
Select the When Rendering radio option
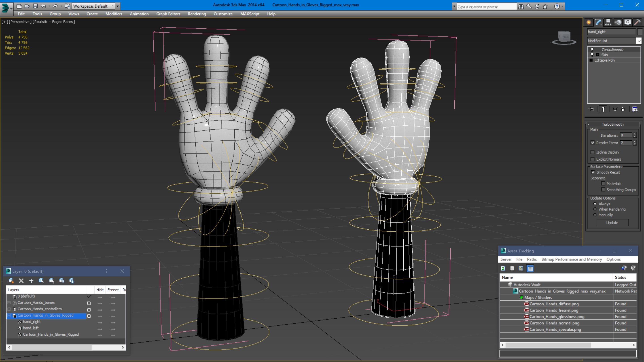595,209
